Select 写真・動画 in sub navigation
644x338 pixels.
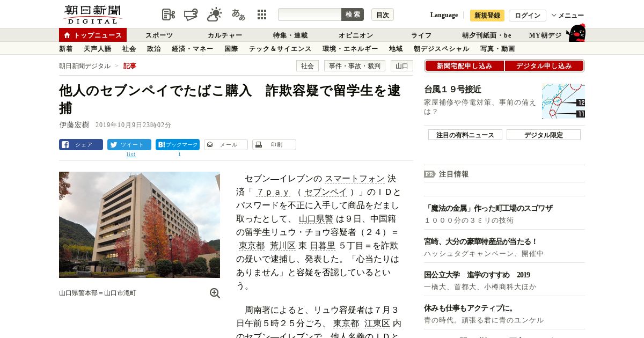pyautogui.click(x=497, y=49)
